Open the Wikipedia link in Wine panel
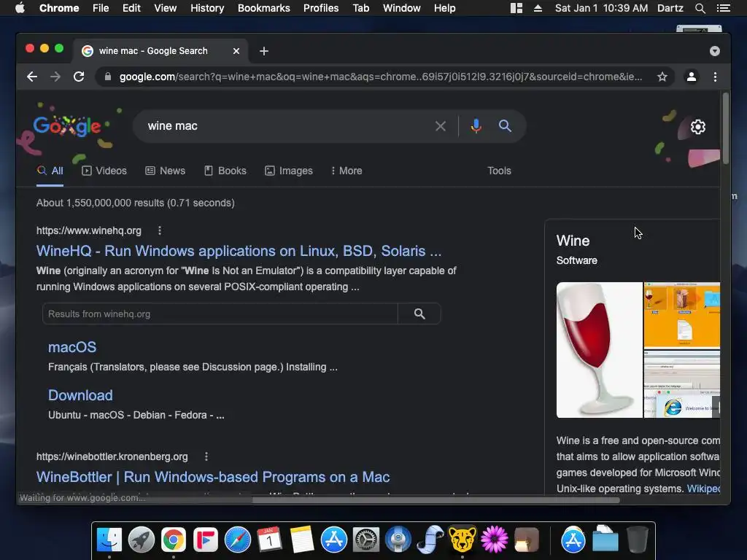747x560 pixels. (703, 489)
